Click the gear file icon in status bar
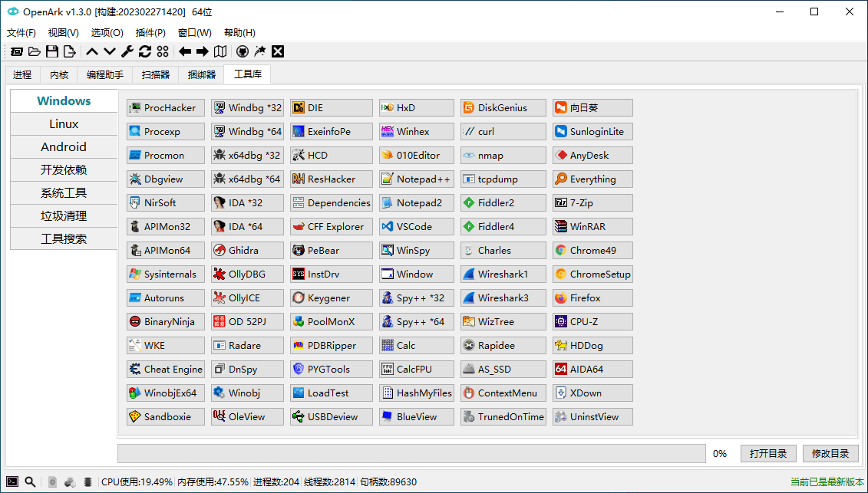Viewport: 868px width, 493px height. coord(52,482)
